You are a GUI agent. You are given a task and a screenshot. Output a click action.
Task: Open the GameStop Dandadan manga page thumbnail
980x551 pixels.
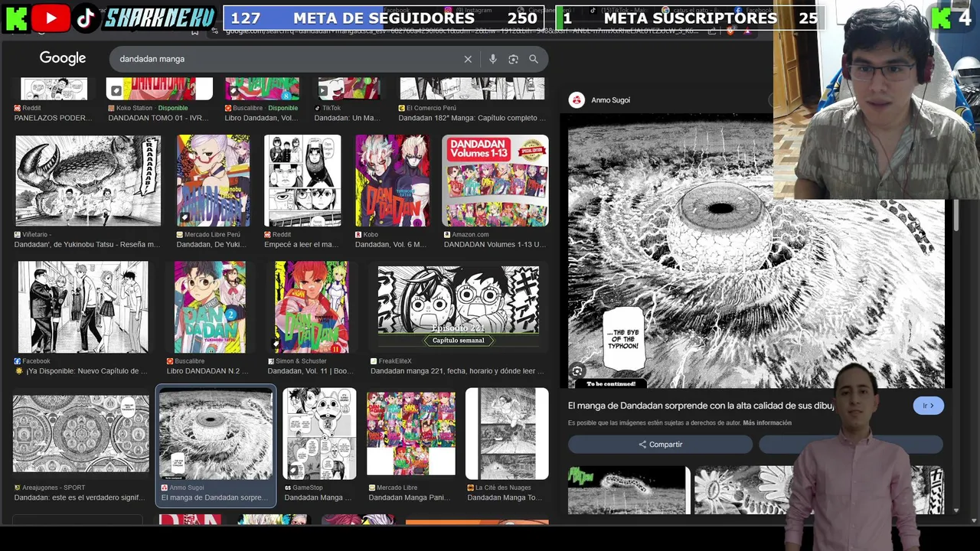click(x=319, y=434)
